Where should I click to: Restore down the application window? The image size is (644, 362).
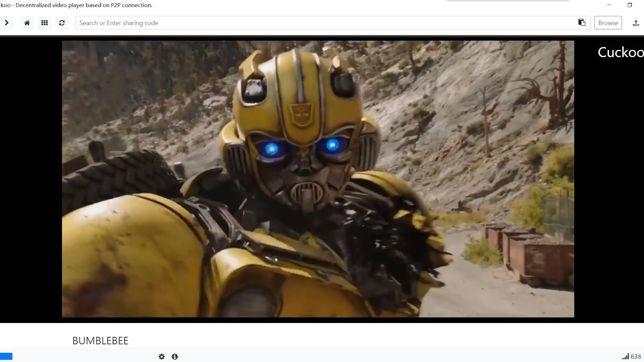coord(630,5)
